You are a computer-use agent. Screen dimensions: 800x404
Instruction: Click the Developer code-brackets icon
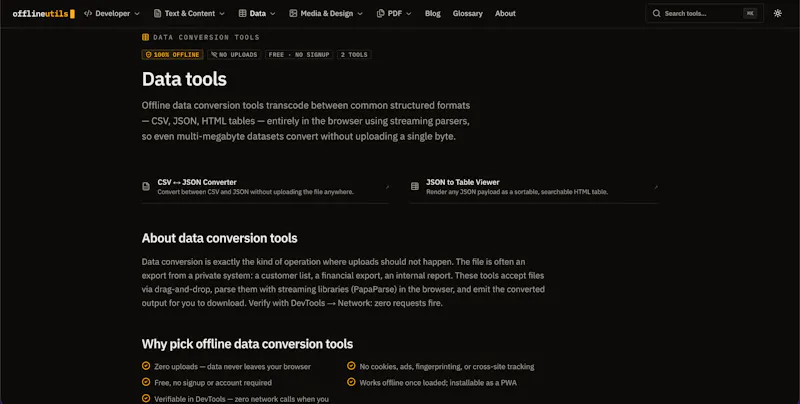click(x=88, y=13)
